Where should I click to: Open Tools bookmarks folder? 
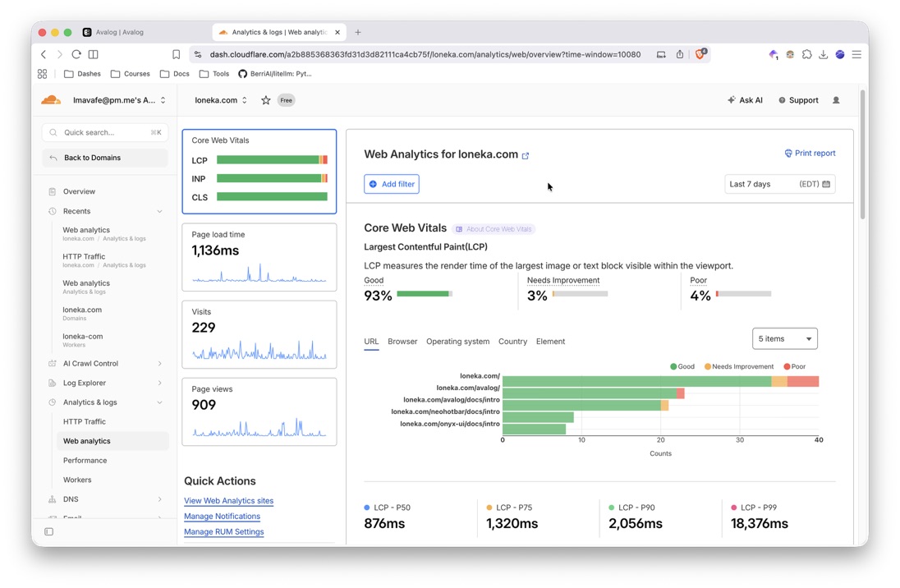point(214,74)
